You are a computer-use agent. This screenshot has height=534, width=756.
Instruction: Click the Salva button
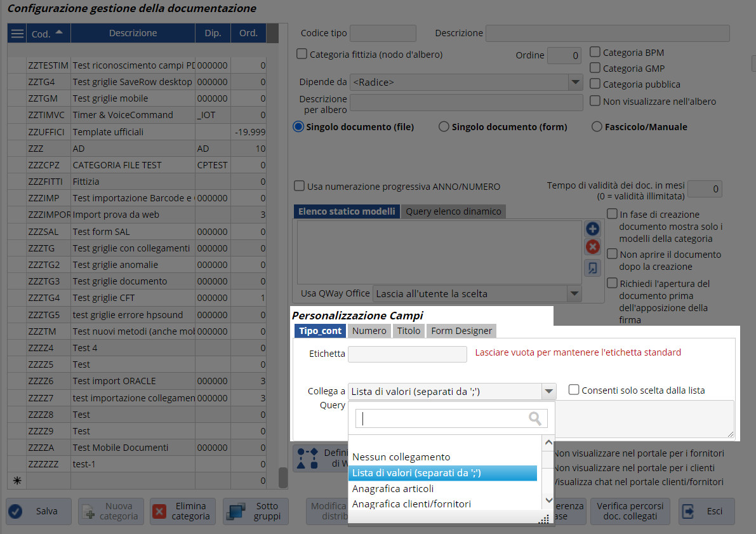37,511
